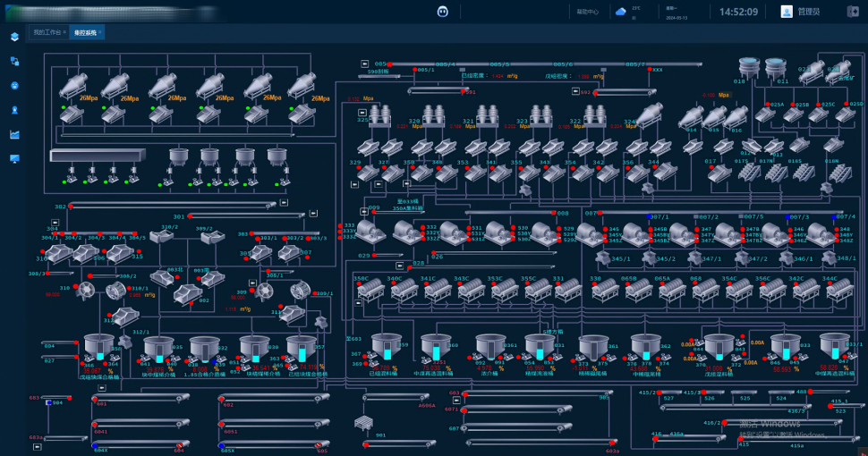Collapse the minus box at conveyor 302 end
The height and width of the screenshot is (456, 868).
pyautogui.click(x=284, y=202)
